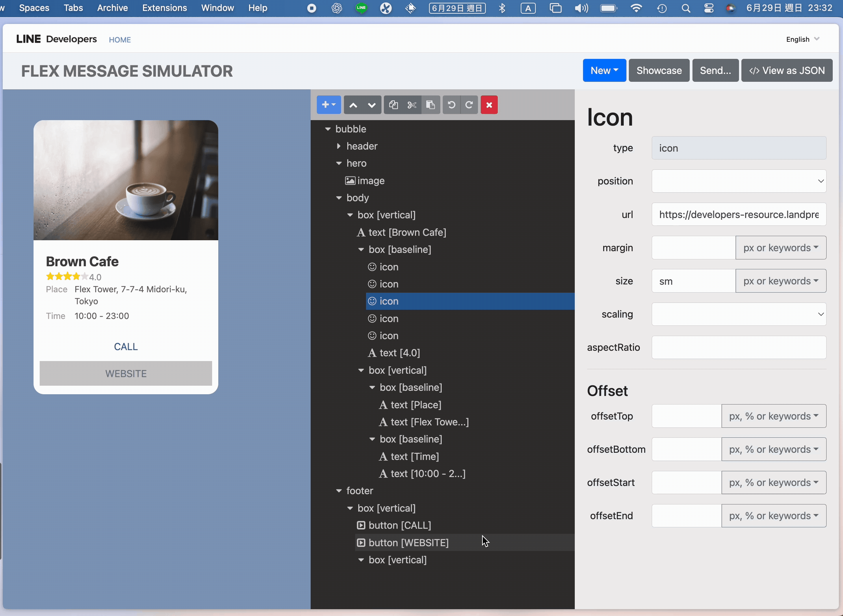Screen dimensions: 843x616
Task: Collapse the hero tree node
Action: pos(339,163)
